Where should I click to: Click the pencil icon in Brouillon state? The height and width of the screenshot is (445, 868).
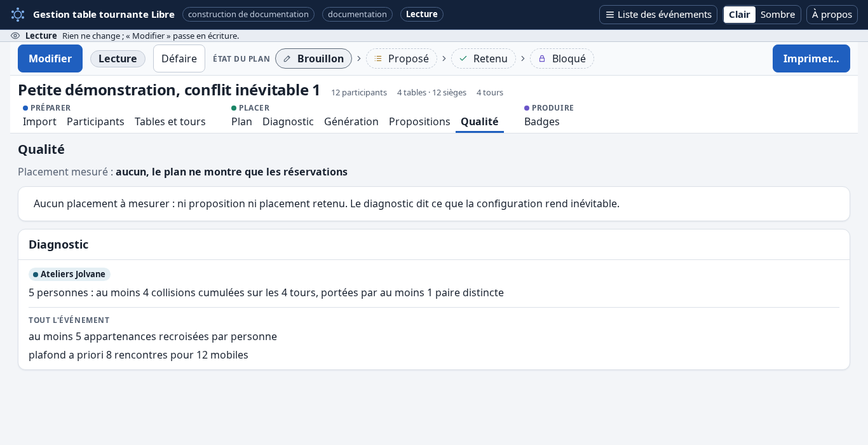[x=287, y=58]
